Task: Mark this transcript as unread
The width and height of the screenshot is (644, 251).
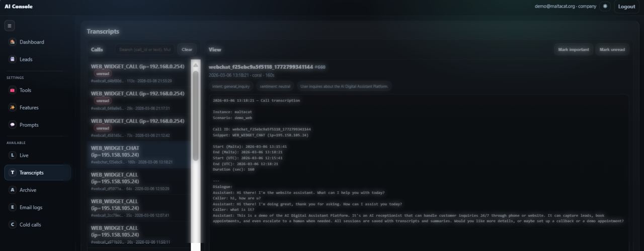Action: coord(612,49)
